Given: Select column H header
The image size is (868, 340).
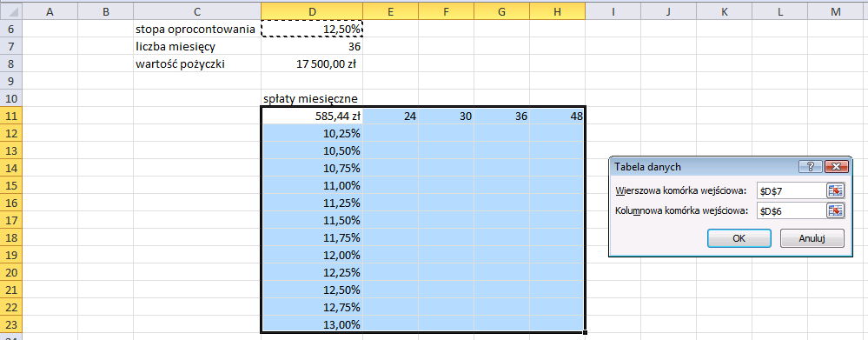Looking at the screenshot, I should coord(557,11).
